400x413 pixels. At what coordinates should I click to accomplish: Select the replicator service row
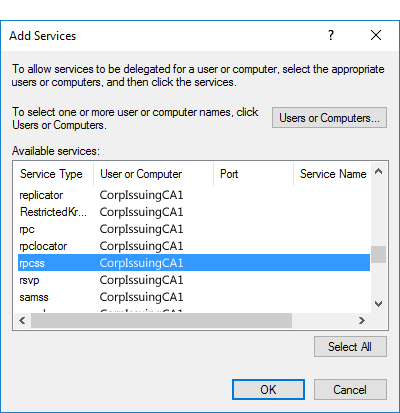point(194,195)
